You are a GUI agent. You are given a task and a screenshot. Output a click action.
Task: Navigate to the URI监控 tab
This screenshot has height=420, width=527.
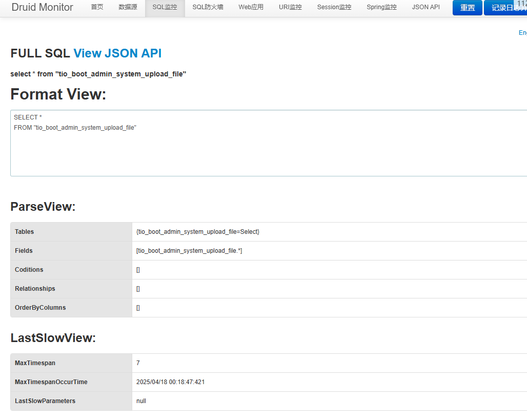[290, 7]
